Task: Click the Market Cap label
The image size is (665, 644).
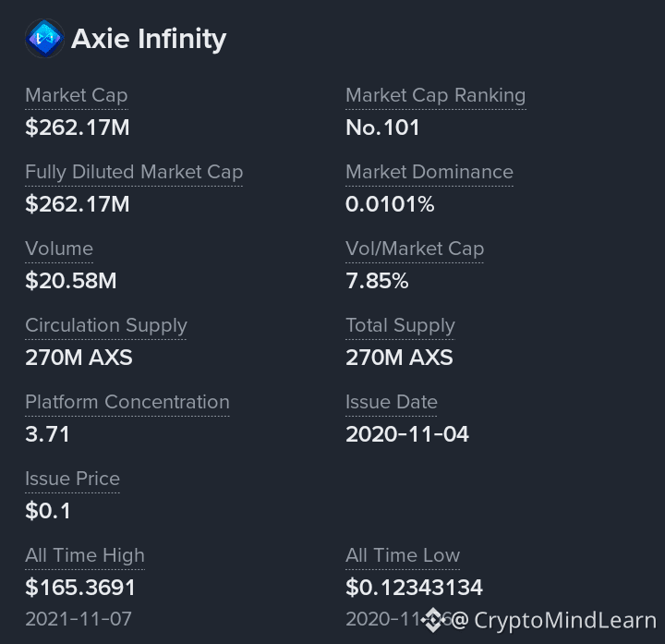Action: point(77,95)
